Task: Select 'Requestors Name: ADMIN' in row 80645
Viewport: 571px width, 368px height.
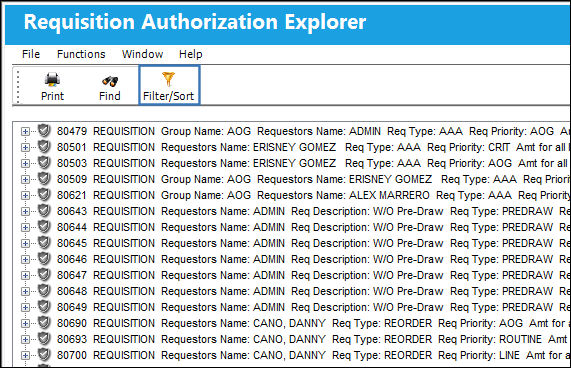Action: (x=223, y=243)
